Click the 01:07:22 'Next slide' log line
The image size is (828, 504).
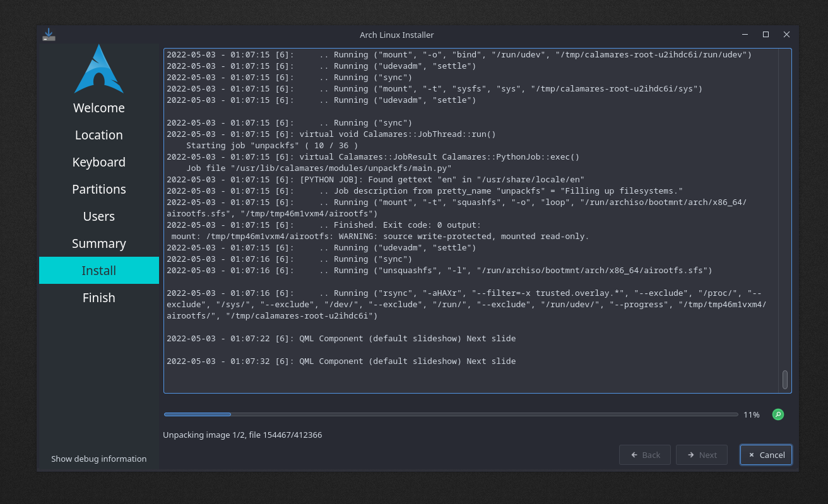click(x=341, y=339)
